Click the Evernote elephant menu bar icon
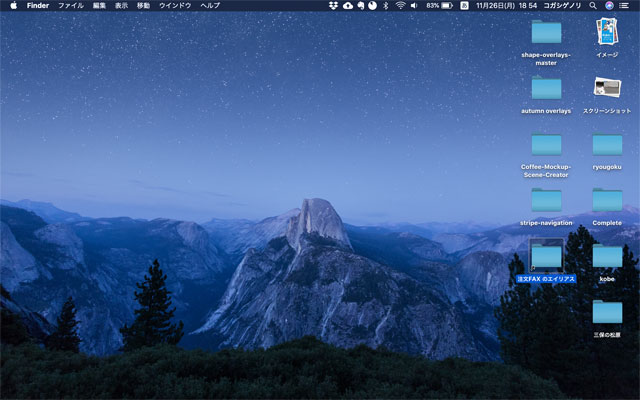 pos(360,6)
